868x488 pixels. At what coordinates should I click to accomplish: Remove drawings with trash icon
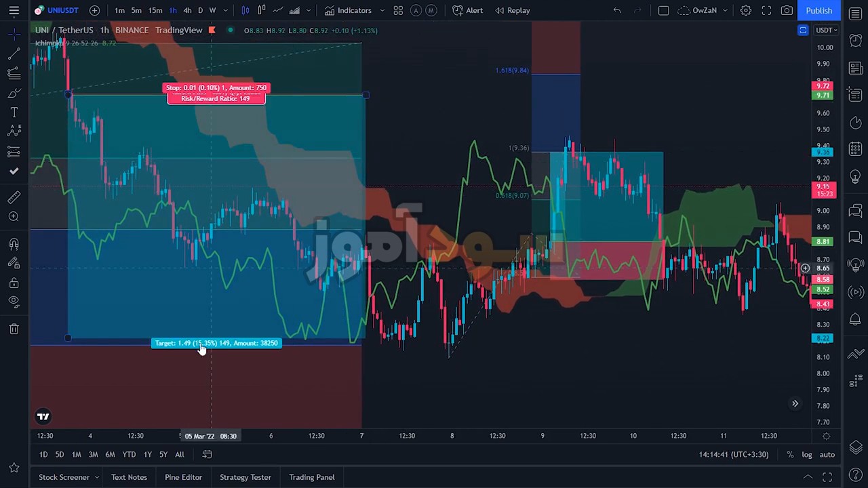coord(14,329)
